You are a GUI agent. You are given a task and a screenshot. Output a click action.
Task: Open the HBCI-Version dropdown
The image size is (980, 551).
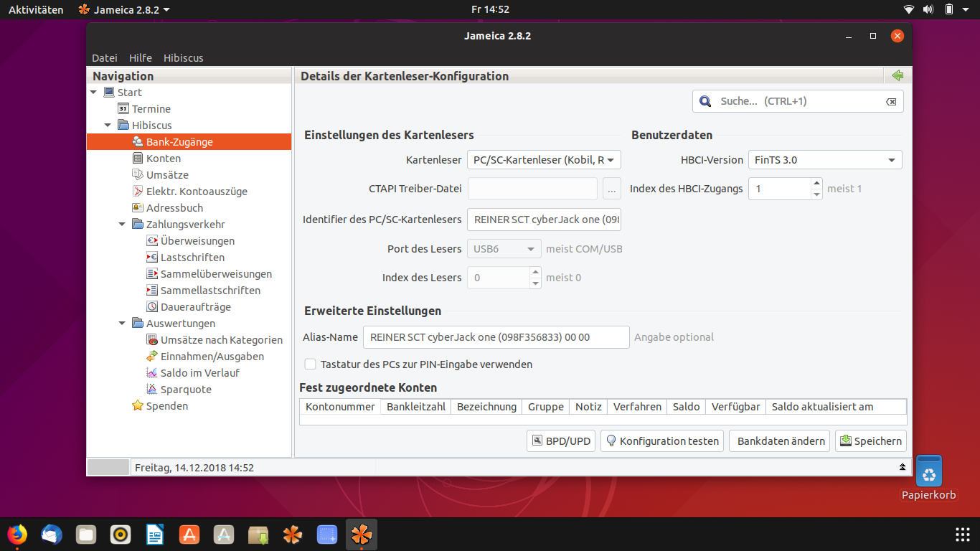[x=825, y=160]
